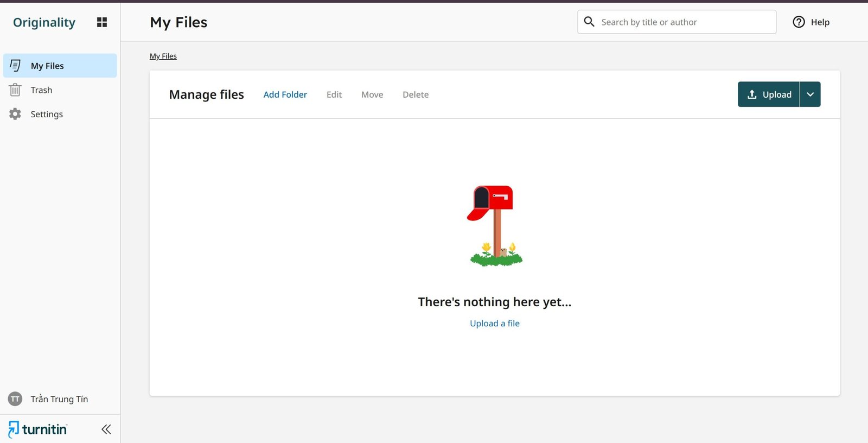This screenshot has width=868, height=443.
Task: Click the TT user avatar icon
Action: pos(15,399)
